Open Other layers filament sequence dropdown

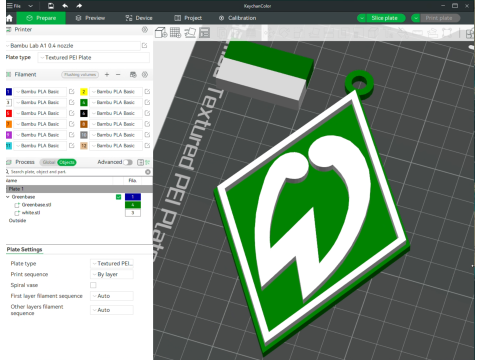[x=112, y=310]
